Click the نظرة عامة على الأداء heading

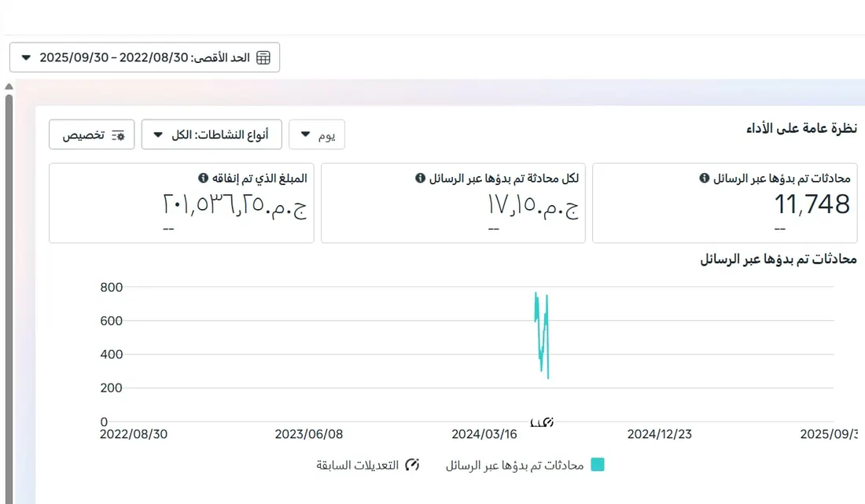801,128
